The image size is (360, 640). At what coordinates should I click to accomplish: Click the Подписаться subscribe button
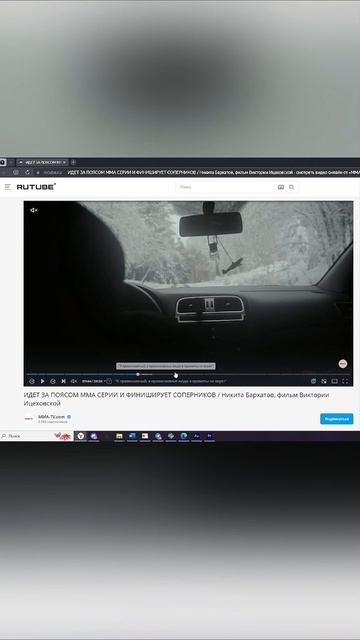pos(337,419)
